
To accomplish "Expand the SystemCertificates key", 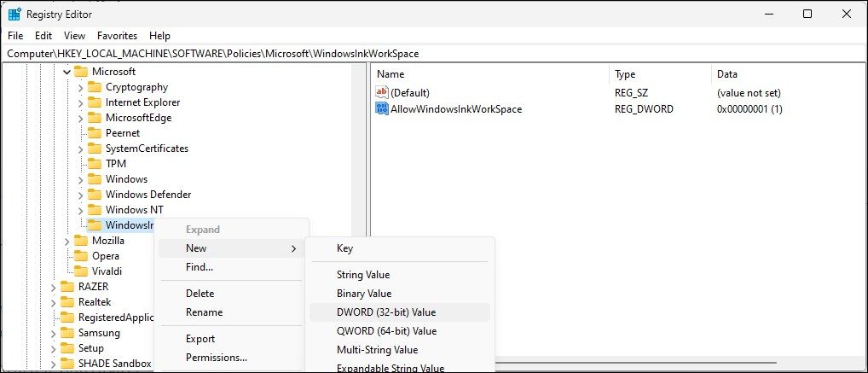I will pos(81,149).
